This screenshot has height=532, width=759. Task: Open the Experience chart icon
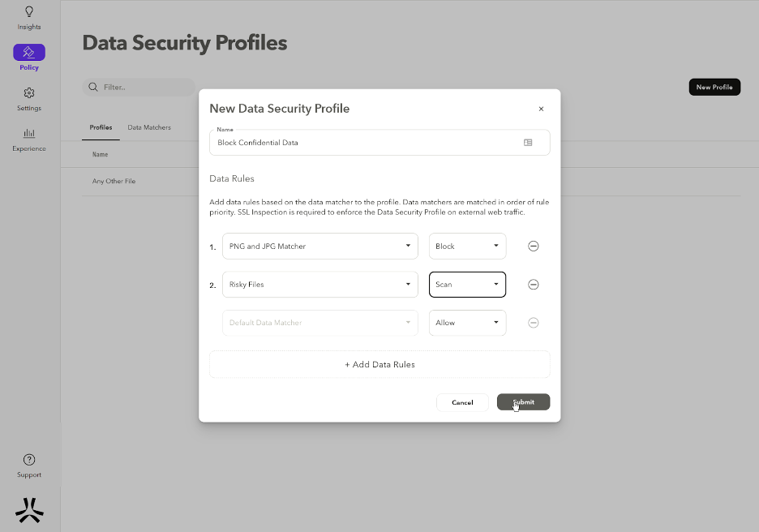(29, 133)
